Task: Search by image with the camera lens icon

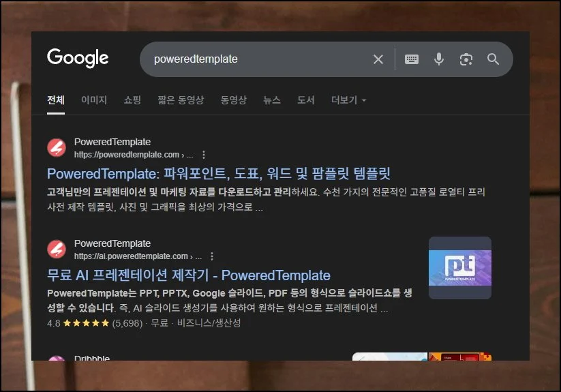Action: click(x=466, y=59)
